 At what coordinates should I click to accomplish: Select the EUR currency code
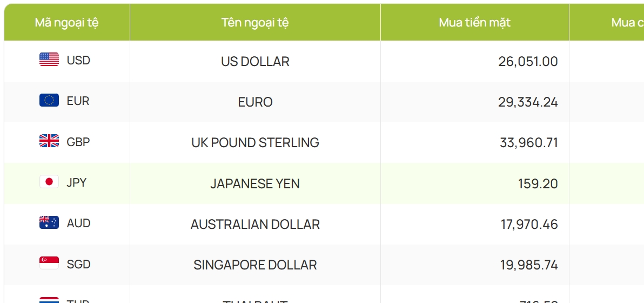tap(78, 101)
